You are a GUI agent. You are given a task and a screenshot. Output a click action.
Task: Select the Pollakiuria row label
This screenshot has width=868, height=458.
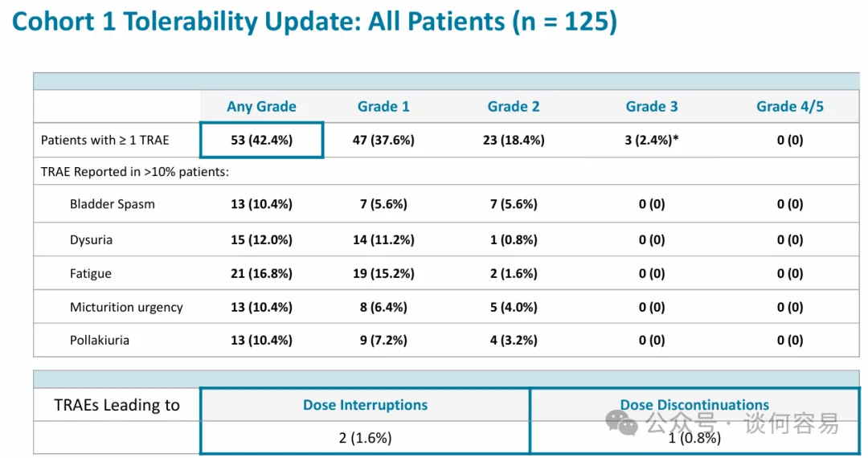[x=100, y=340]
